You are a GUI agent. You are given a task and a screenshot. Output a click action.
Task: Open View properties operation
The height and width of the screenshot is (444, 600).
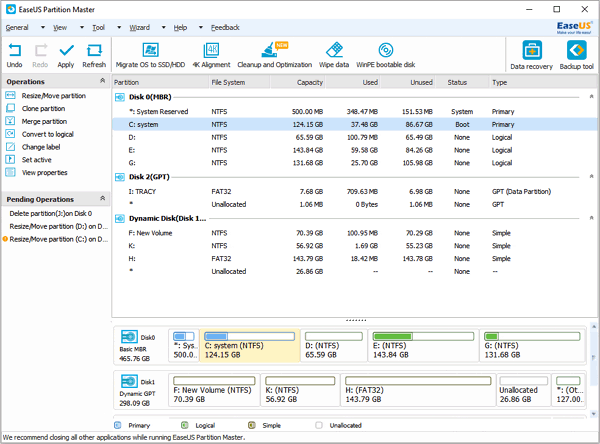[44, 173]
